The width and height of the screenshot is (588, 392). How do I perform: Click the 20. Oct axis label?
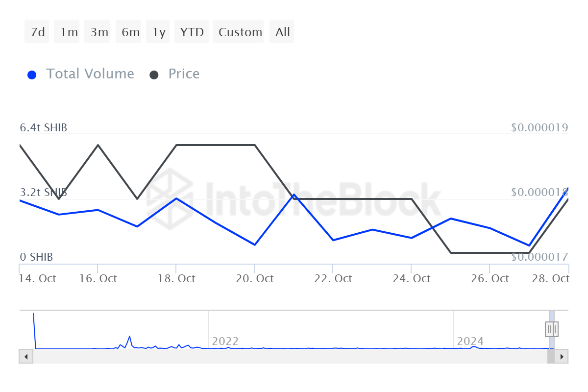click(254, 279)
